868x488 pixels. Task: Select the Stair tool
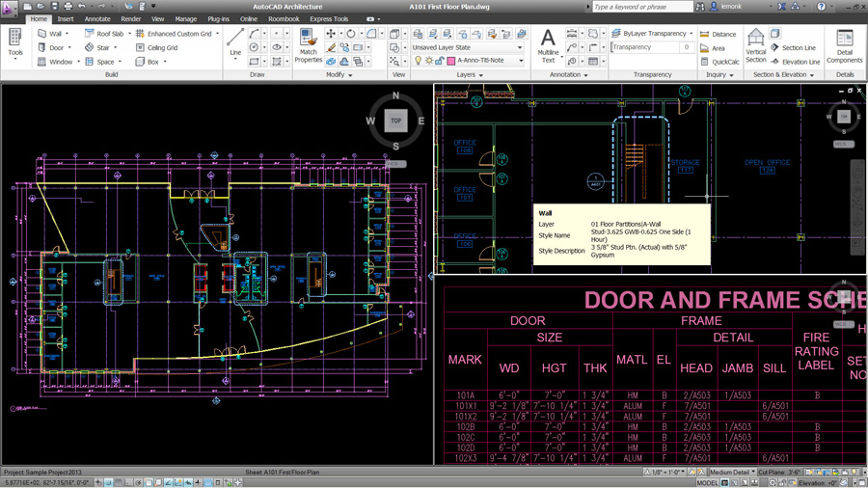[97, 47]
